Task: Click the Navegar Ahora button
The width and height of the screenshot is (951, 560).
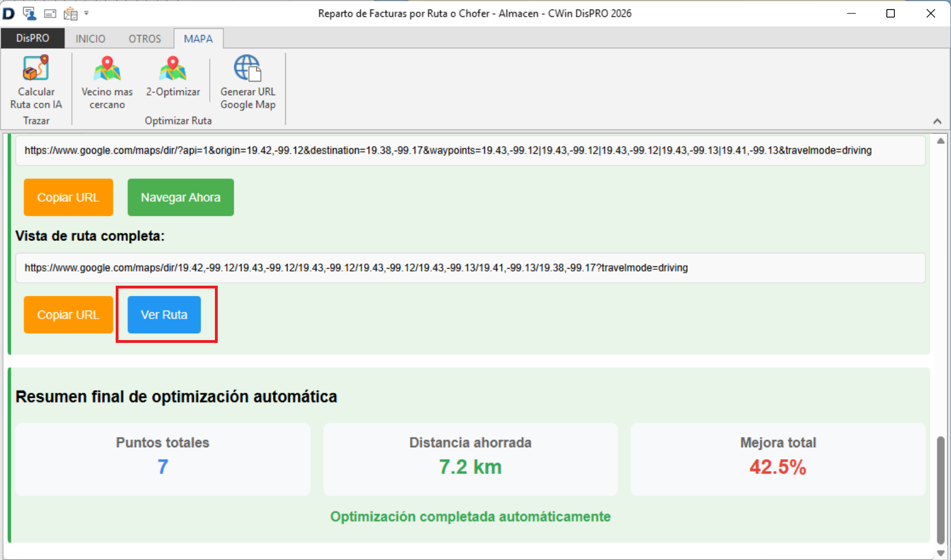Action: tap(180, 197)
